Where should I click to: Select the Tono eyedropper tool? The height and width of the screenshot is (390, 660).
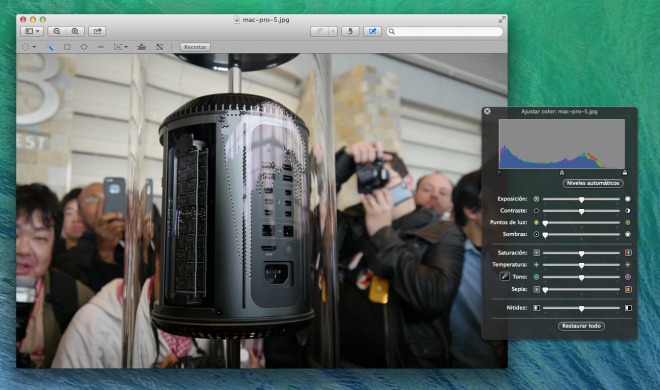coord(504,276)
